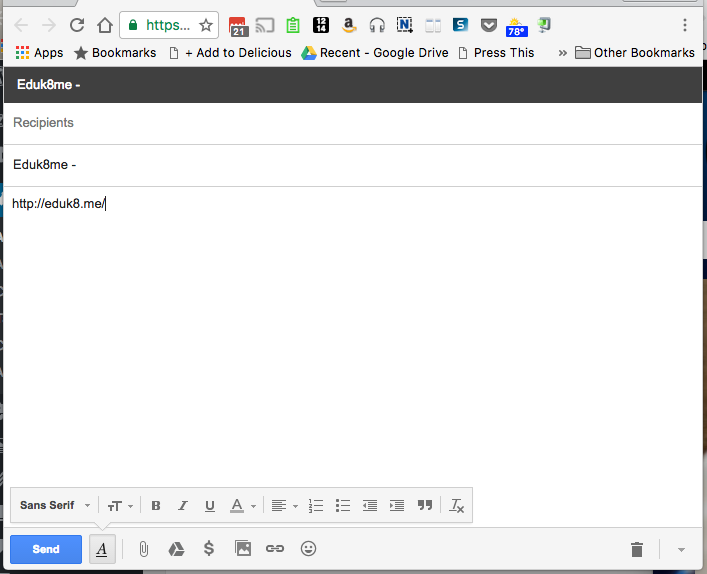
Task: Toggle underline formatting
Action: (x=210, y=506)
